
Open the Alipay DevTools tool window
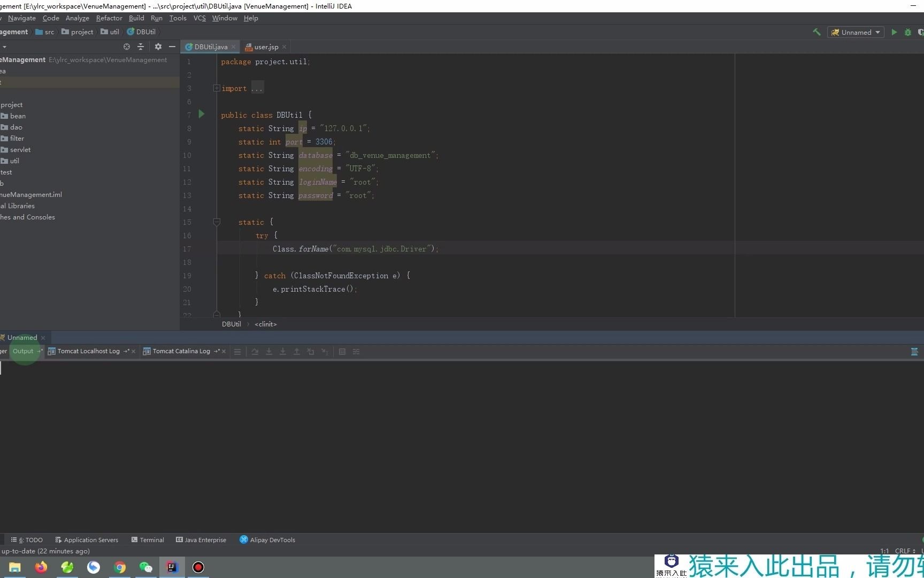tap(267, 540)
